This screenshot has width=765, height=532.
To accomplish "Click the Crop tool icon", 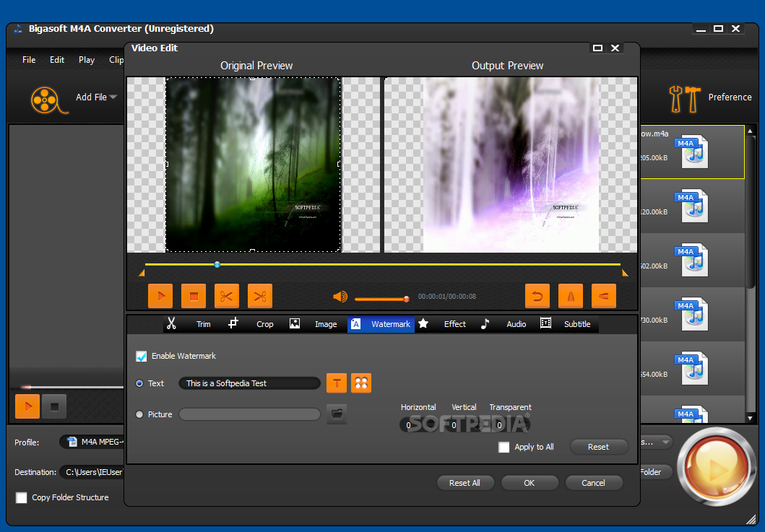I will [x=233, y=323].
